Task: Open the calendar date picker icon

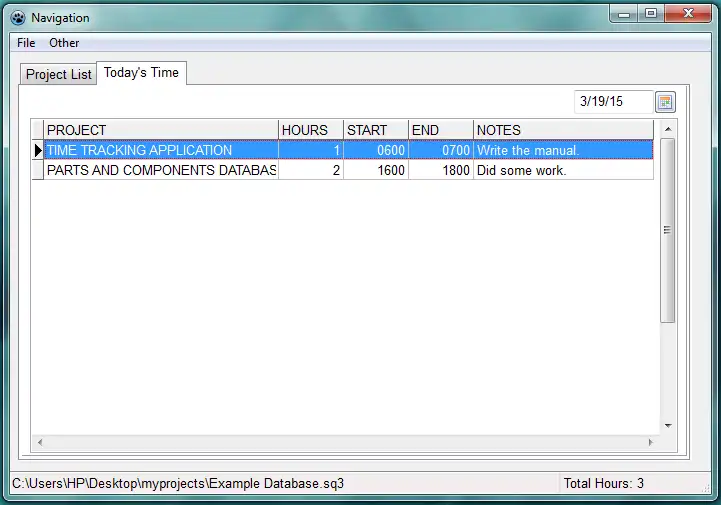Action: point(665,102)
